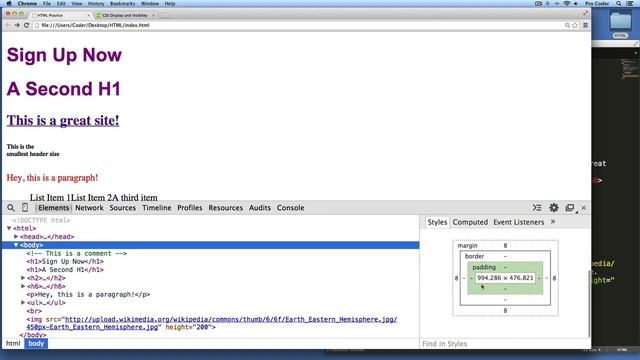Select the Styles sidebar tab
Screen dimensions: 640x360
click(x=437, y=222)
